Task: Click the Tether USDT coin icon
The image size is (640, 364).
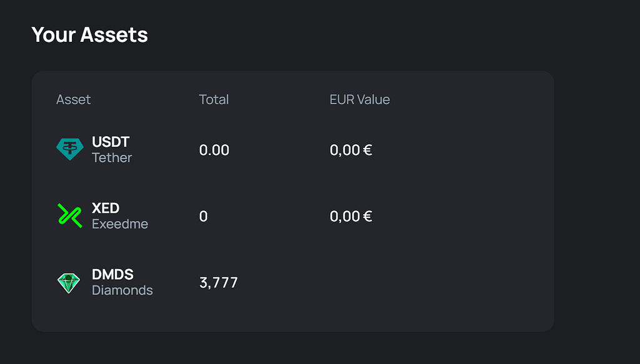Action: 70,149
